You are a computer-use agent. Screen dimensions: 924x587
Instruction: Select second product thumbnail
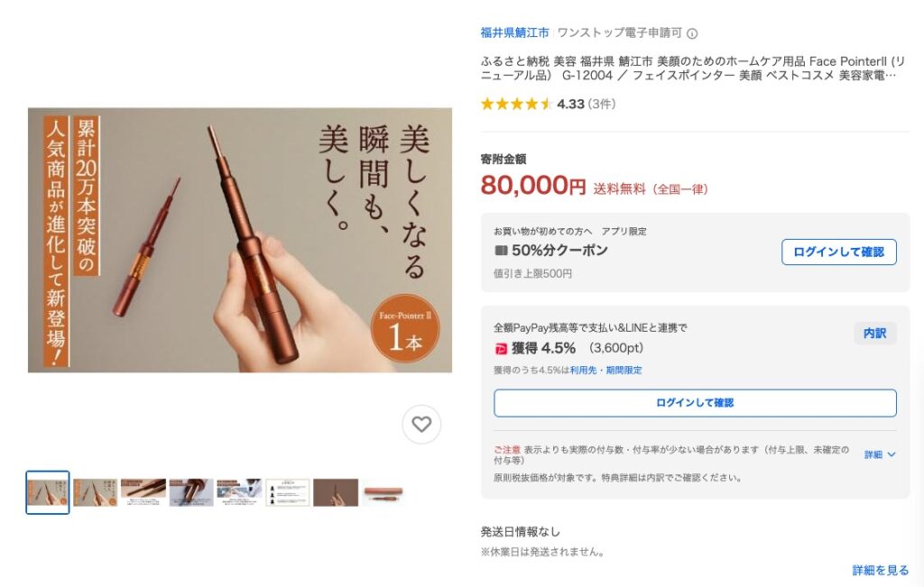[96, 492]
